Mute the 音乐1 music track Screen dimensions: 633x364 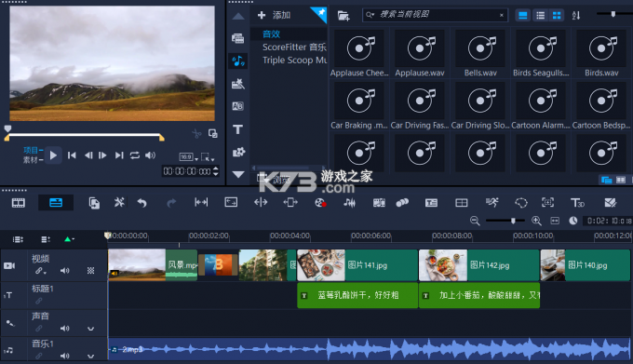64,356
